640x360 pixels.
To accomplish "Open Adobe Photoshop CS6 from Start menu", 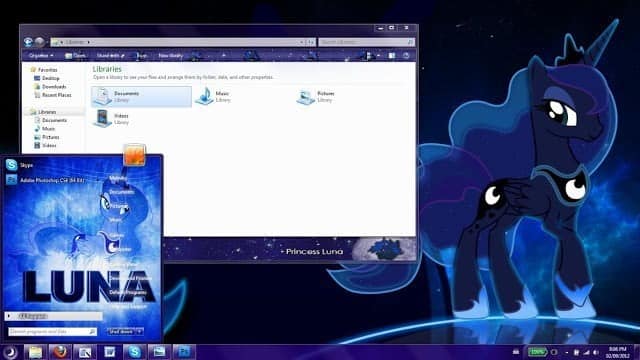I will coord(45,180).
